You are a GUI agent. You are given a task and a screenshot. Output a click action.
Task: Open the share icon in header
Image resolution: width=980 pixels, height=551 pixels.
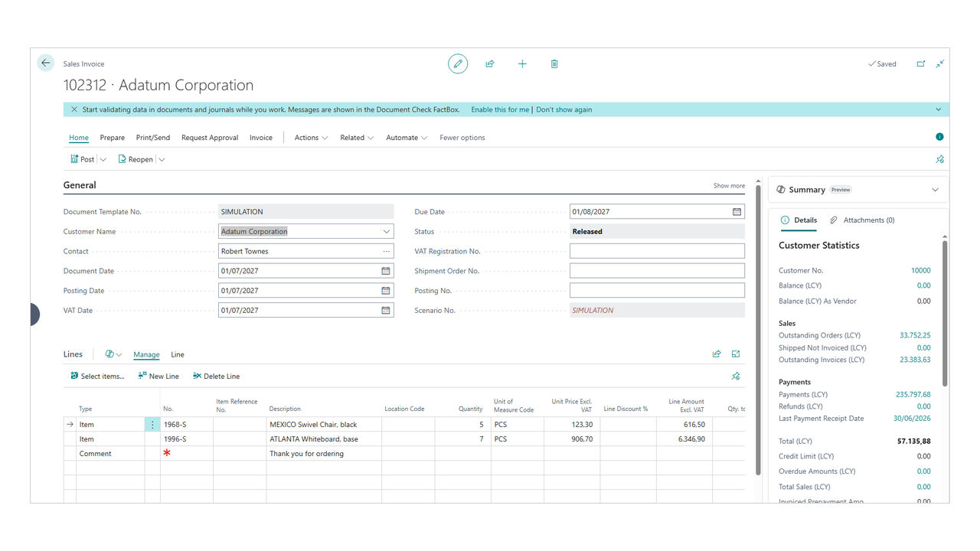(x=490, y=64)
